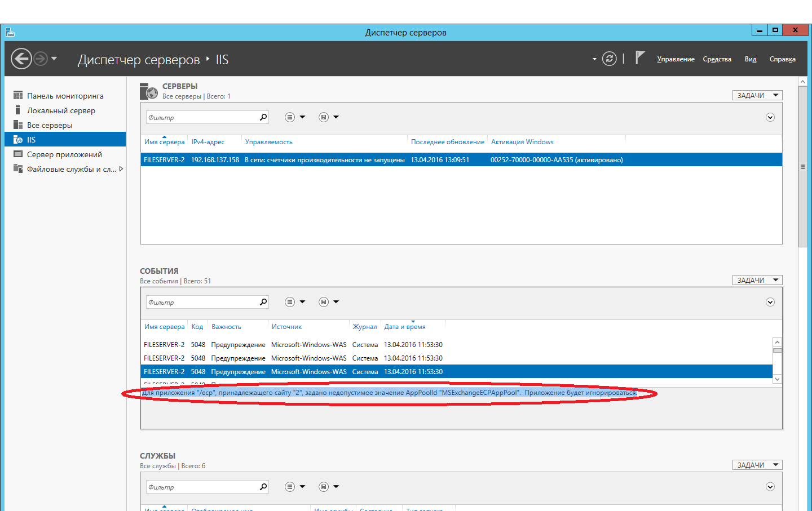
Task: Open the Управление menu
Action: (676, 59)
